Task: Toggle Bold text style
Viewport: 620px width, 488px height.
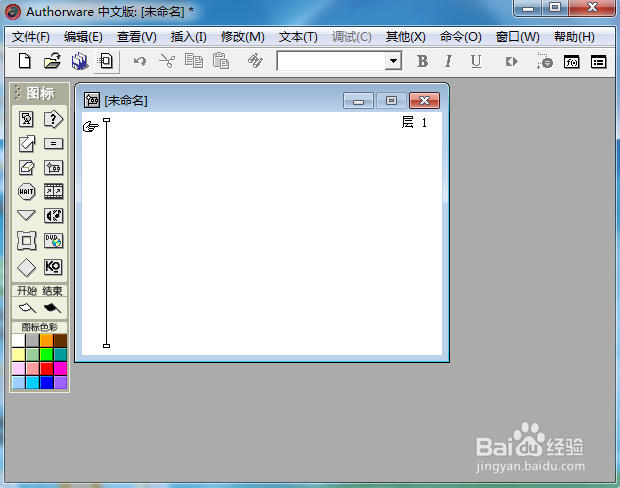Action: [x=422, y=61]
